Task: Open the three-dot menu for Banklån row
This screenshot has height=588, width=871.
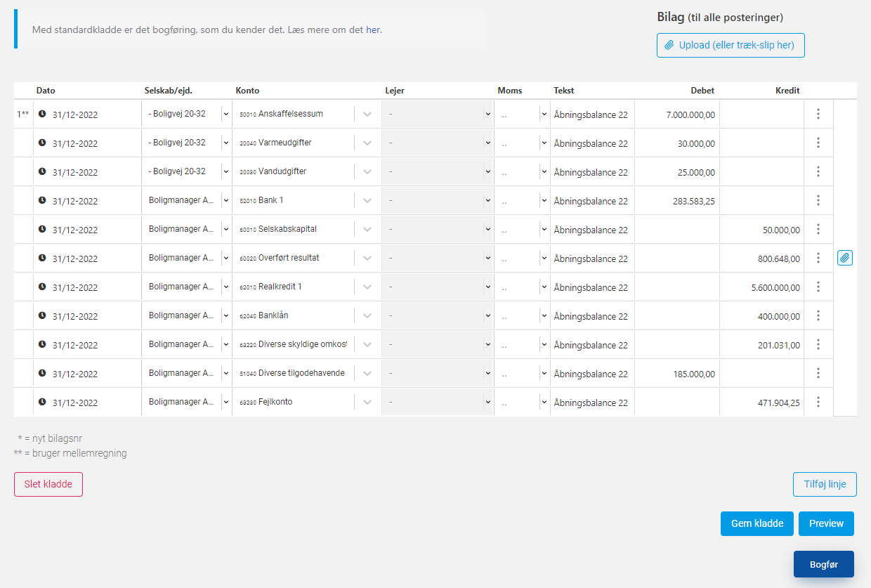Action: coord(818,315)
